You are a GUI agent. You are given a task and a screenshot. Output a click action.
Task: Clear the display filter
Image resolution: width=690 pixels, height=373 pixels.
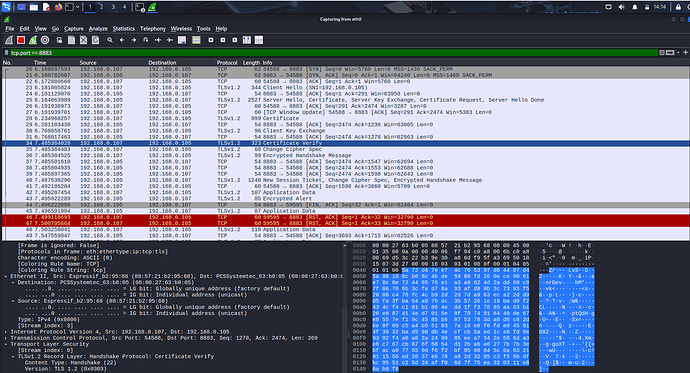tap(661, 53)
